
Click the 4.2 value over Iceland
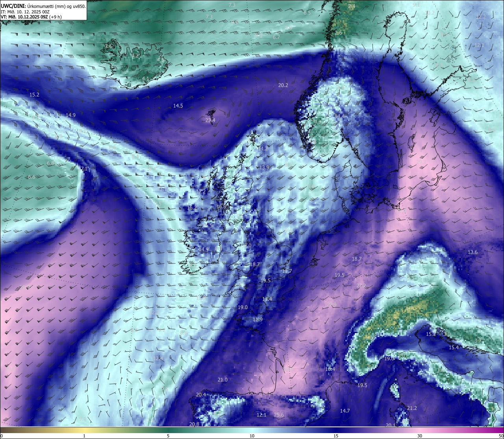click(x=135, y=56)
